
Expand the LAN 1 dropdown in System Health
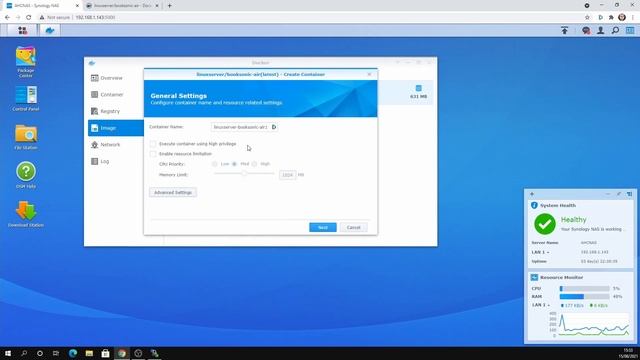click(540, 252)
